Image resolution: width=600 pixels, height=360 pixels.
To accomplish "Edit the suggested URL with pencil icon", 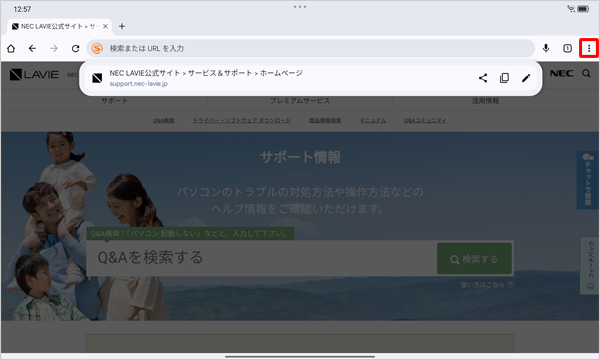I will [x=526, y=78].
